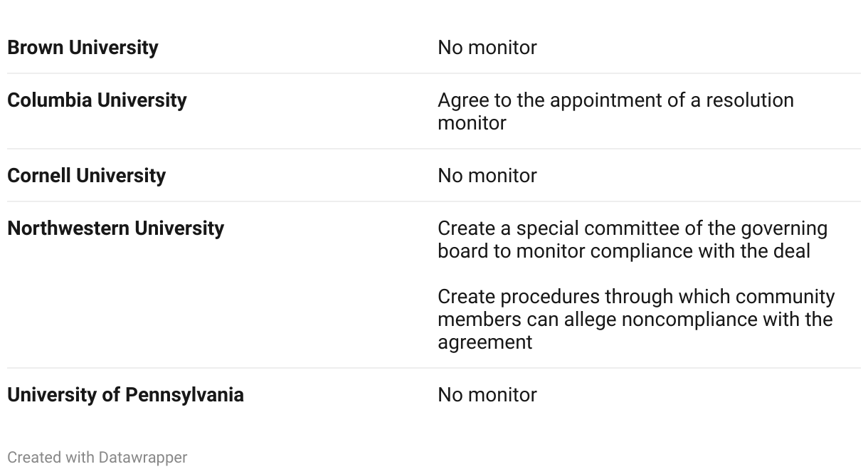
Task: Click 'Create procedures through which community' line
Action: pos(635,296)
